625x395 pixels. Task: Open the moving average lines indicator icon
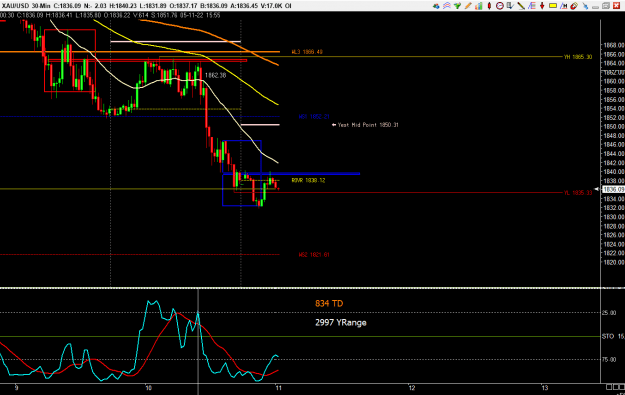[447, 6]
